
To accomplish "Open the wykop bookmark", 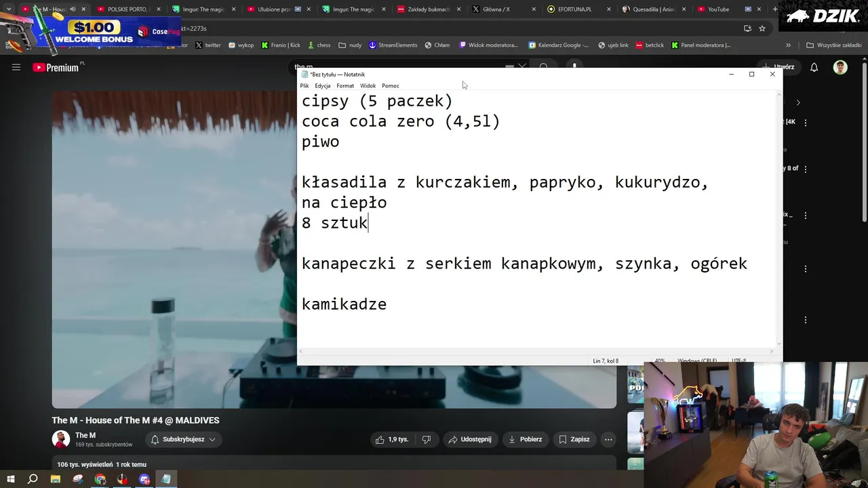I will [x=241, y=45].
